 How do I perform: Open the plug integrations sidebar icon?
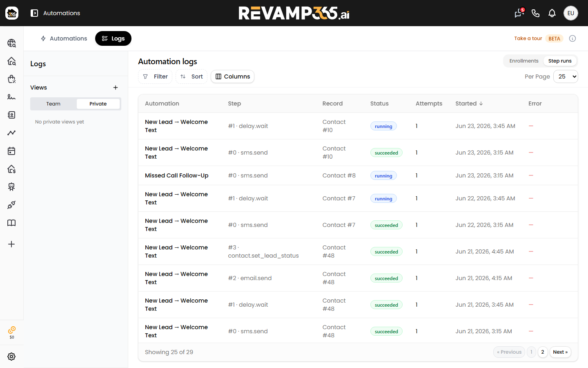click(x=11, y=205)
